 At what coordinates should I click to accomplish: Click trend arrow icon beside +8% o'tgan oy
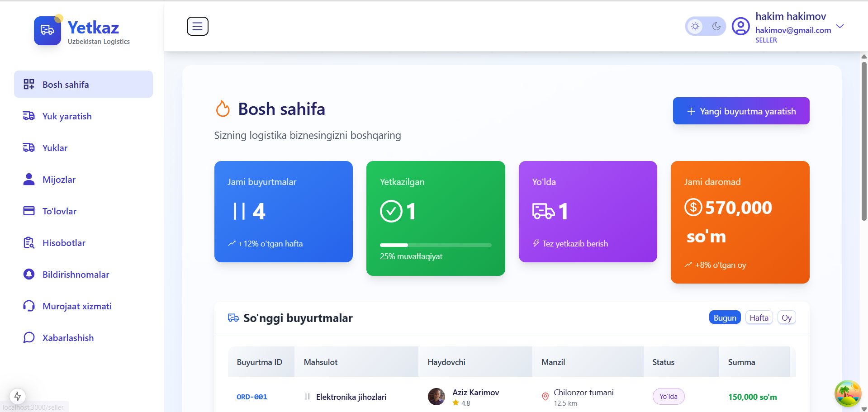[x=688, y=265]
